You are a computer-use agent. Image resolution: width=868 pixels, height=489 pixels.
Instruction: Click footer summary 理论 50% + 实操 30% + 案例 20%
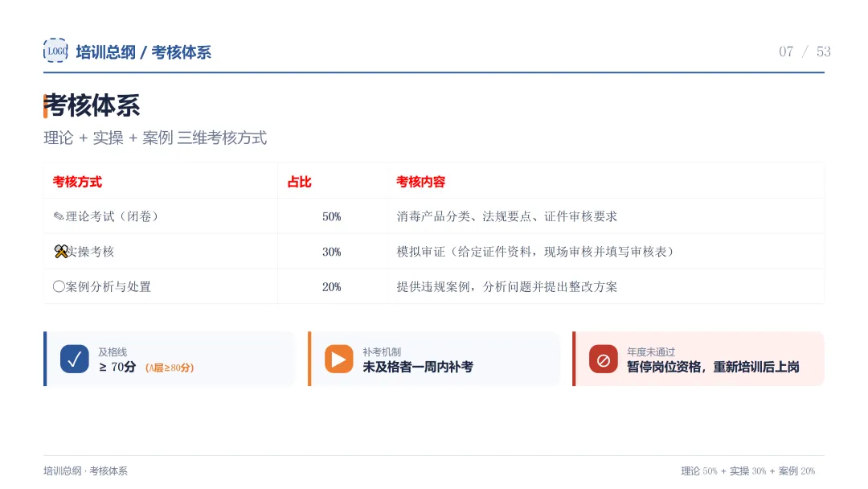click(x=748, y=471)
